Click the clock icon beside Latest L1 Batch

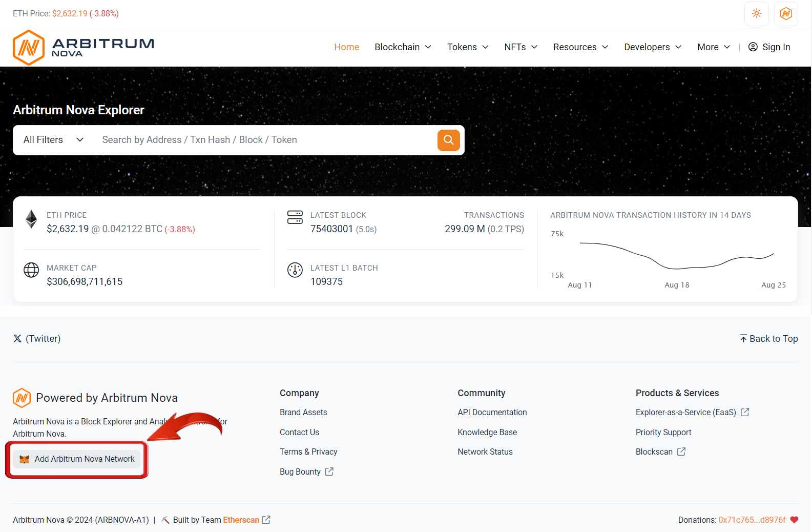pyautogui.click(x=295, y=270)
